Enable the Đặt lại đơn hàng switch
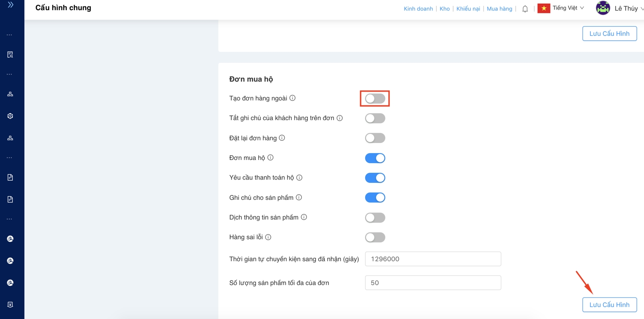The height and width of the screenshot is (319, 644). tap(375, 138)
